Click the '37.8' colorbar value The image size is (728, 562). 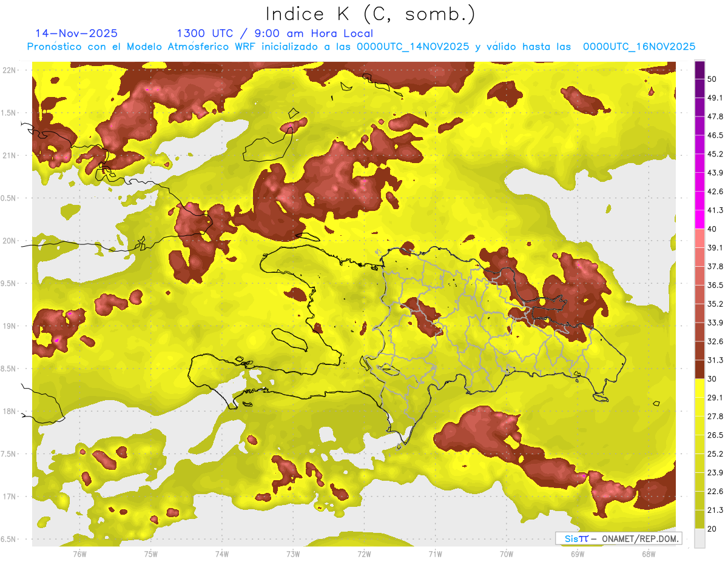(x=715, y=267)
